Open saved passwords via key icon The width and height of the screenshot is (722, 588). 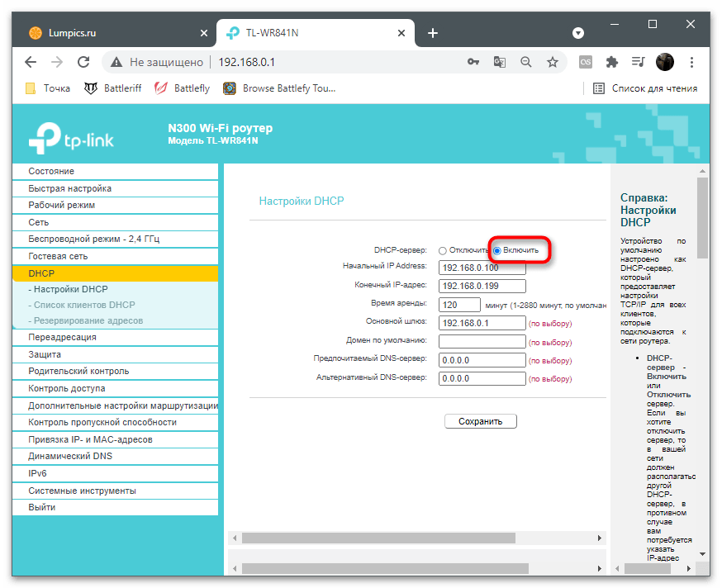(x=473, y=61)
